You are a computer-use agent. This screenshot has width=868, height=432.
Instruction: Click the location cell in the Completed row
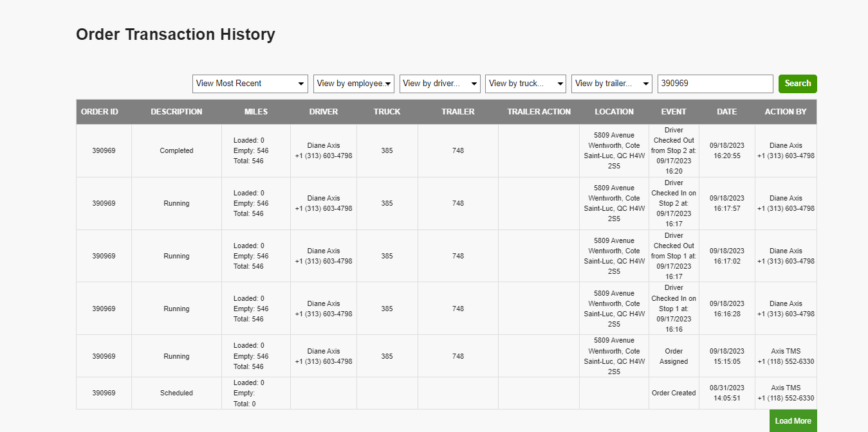pos(614,151)
